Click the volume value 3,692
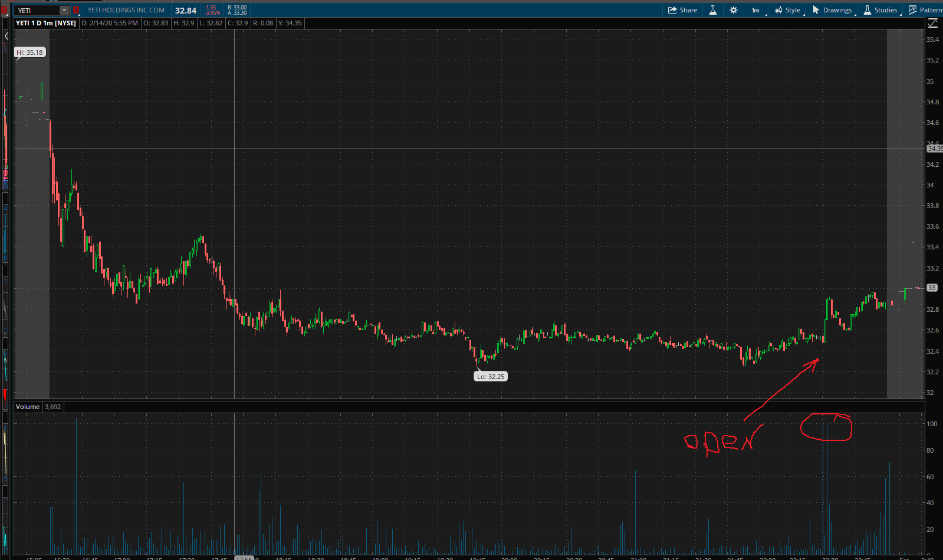943x560 pixels. tap(53, 407)
